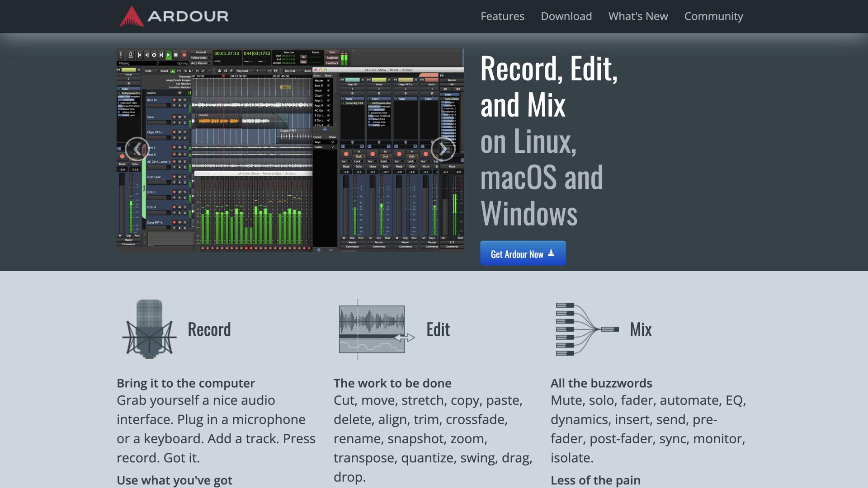Click the Ardour logo in the header

click(x=174, y=16)
